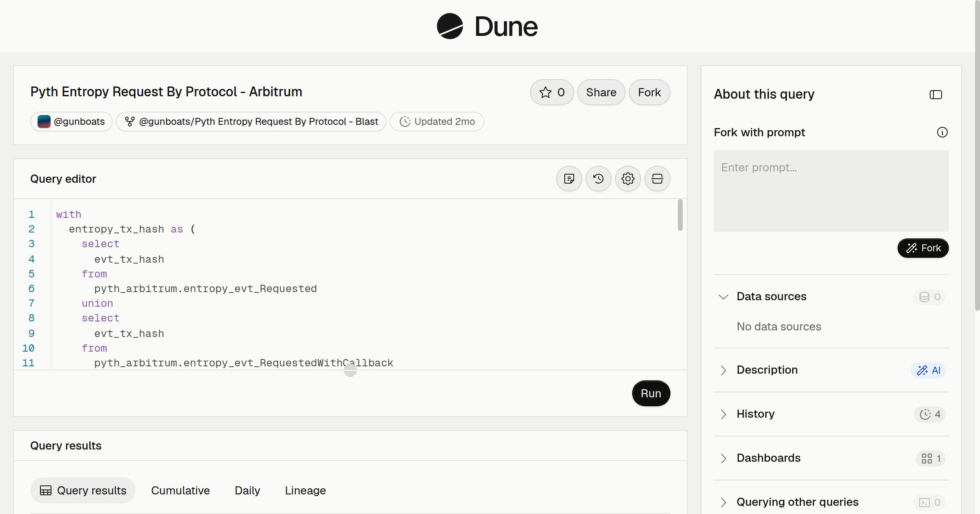Click the query notes icon in editor toolbar
Screen dimensions: 980x514
(569, 179)
